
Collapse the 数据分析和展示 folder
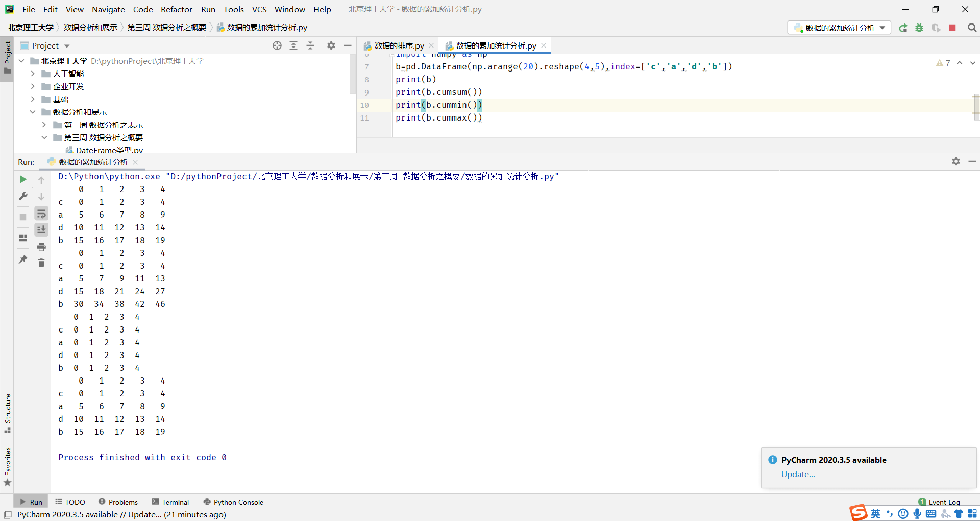(x=33, y=112)
